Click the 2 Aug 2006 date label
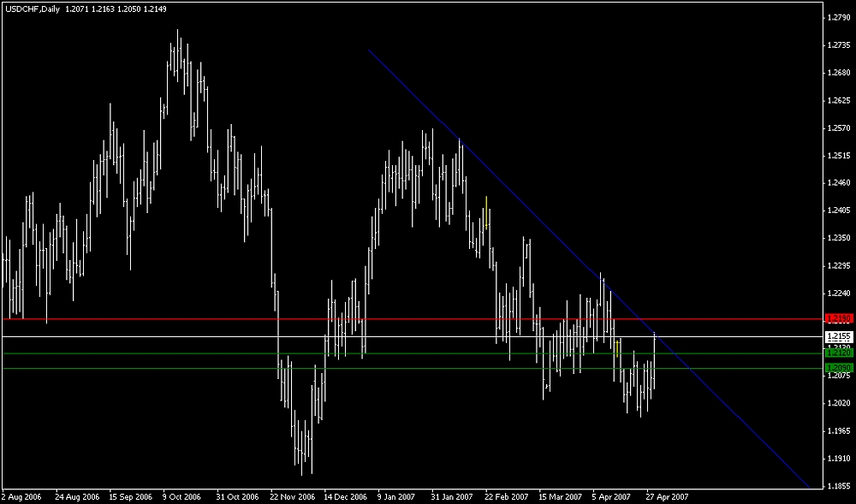This screenshot has height=504, width=856. (x=23, y=495)
